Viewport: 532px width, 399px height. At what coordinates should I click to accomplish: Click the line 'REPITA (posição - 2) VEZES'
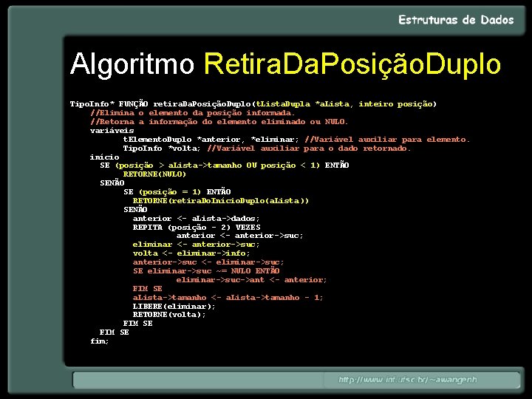point(197,227)
